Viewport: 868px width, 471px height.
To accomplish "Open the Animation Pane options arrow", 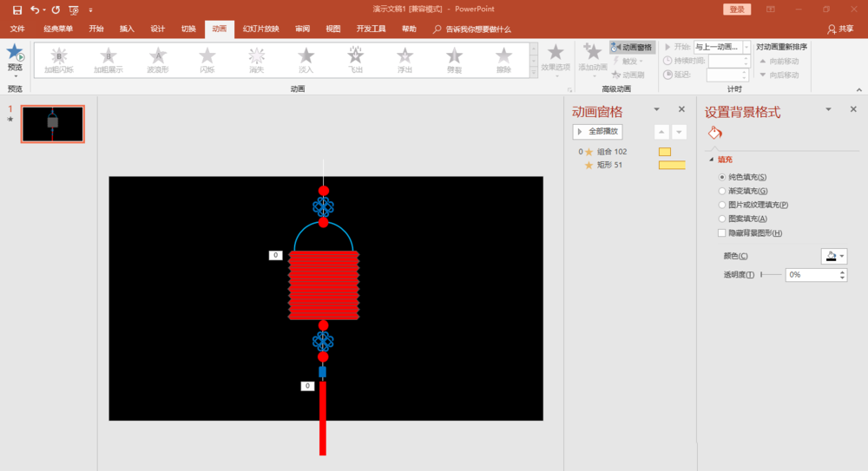I will [x=656, y=109].
